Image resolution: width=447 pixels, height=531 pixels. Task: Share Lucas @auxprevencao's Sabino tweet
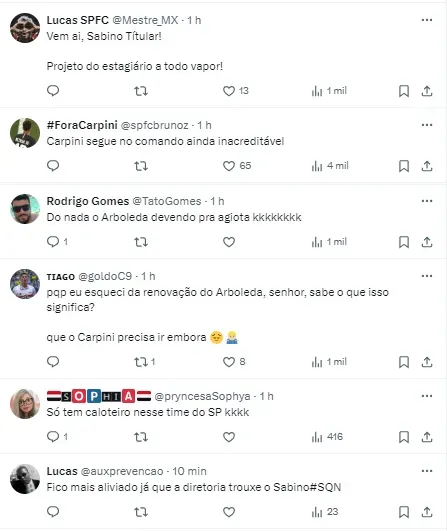[x=427, y=512]
